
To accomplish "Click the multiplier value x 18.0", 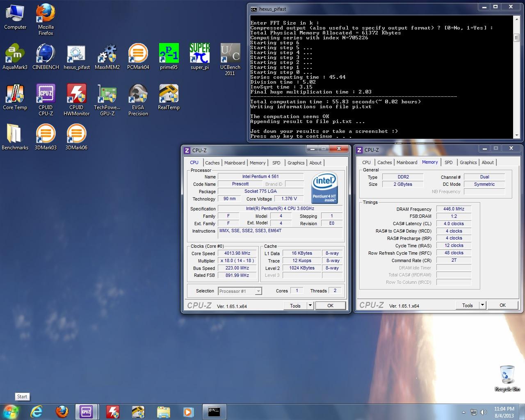I will point(237,260).
